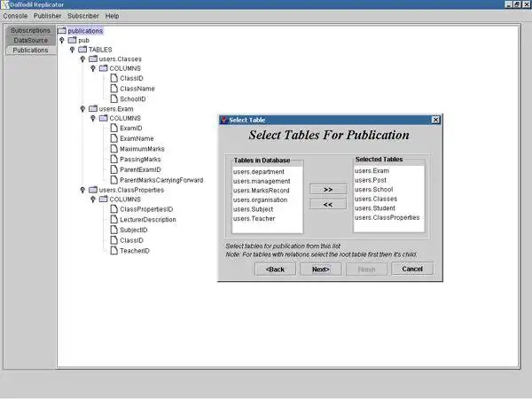Collapse the pub tree node
The height and width of the screenshot is (399, 532).
62,41
